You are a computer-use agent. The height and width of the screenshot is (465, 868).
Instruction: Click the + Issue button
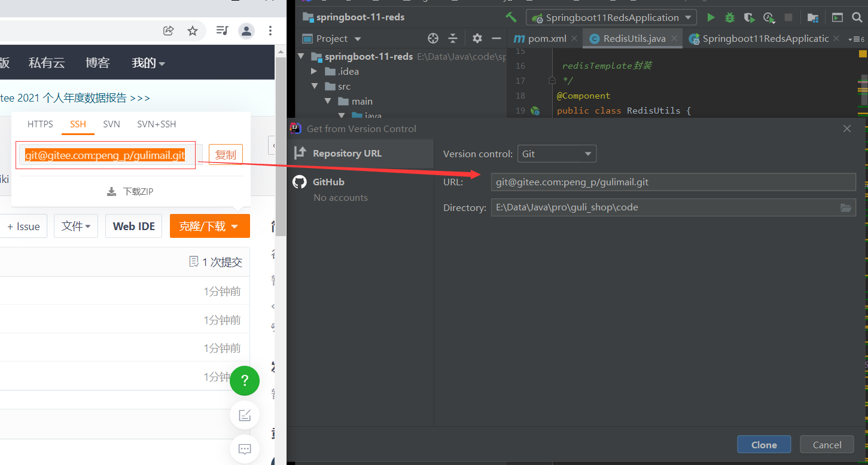23,226
